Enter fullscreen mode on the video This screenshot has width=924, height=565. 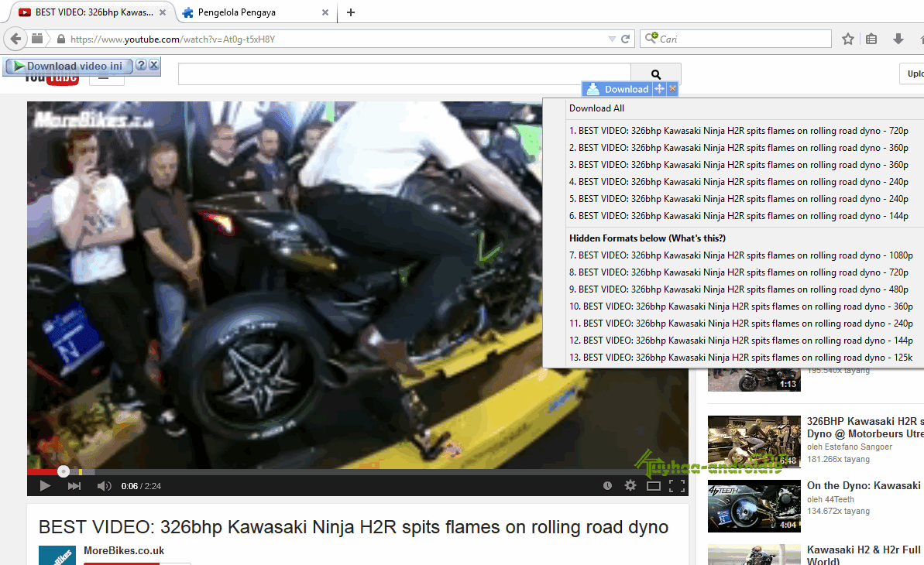click(677, 485)
